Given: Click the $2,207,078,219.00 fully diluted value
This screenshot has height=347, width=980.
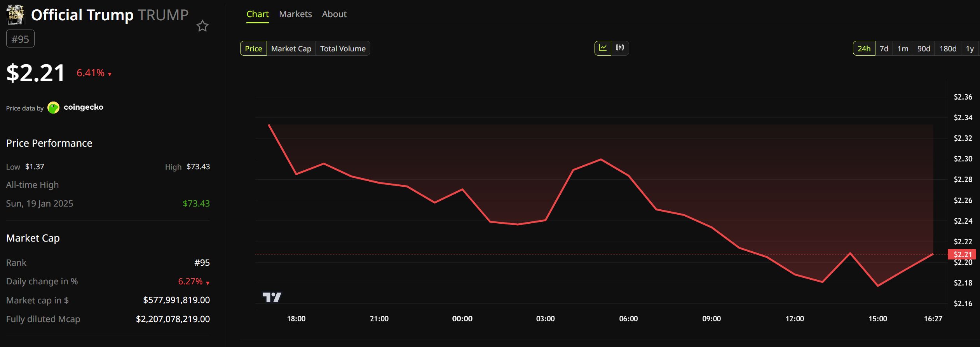Looking at the screenshot, I should point(173,319).
